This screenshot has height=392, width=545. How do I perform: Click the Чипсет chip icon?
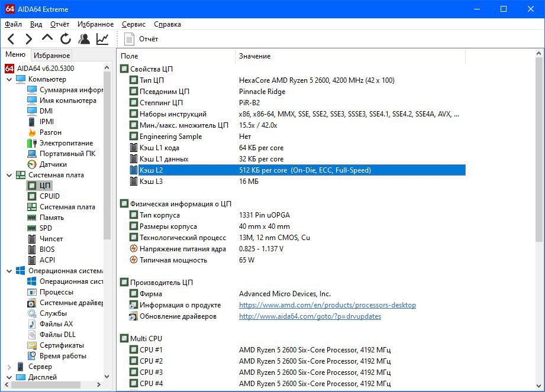[x=32, y=239]
